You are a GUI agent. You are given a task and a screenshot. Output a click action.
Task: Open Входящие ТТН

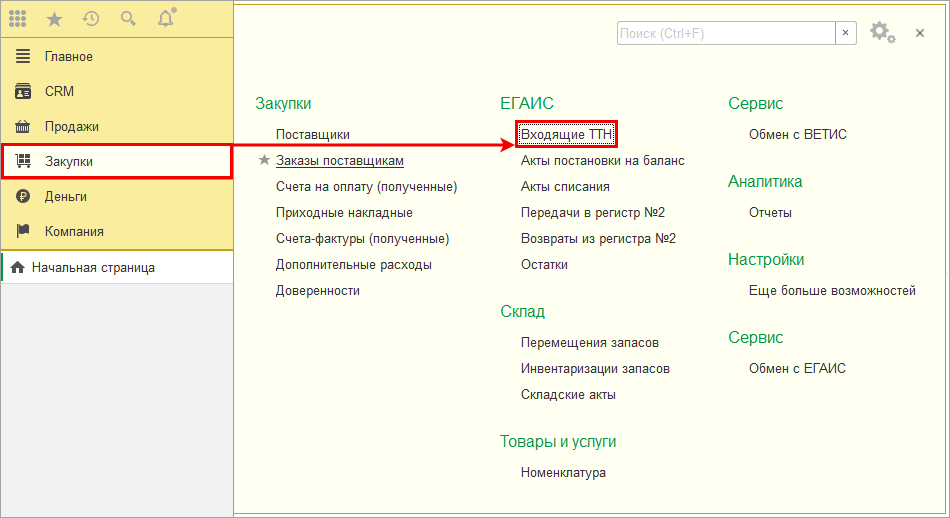tap(566, 134)
